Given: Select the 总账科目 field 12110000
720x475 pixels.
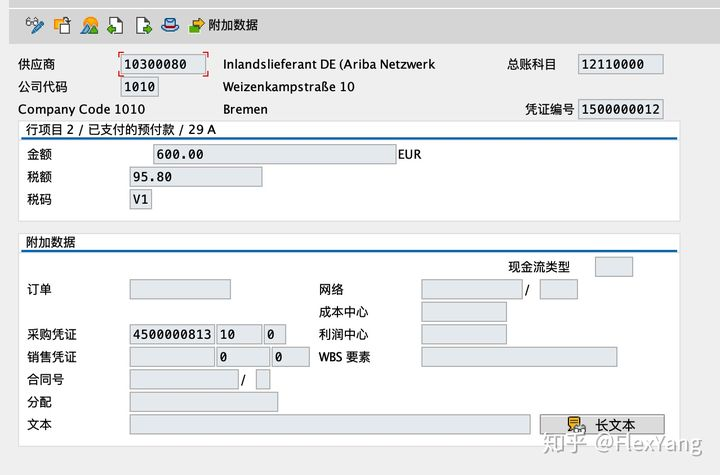Looking at the screenshot, I should 620,64.
